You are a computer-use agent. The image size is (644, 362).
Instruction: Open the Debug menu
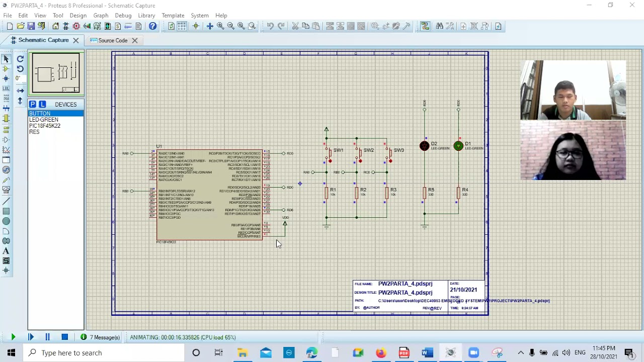click(123, 16)
